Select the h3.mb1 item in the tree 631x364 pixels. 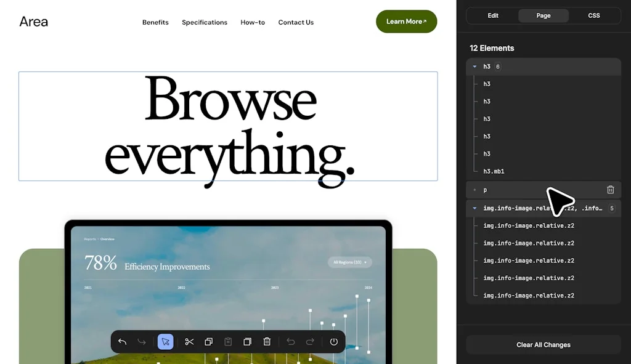(494, 171)
